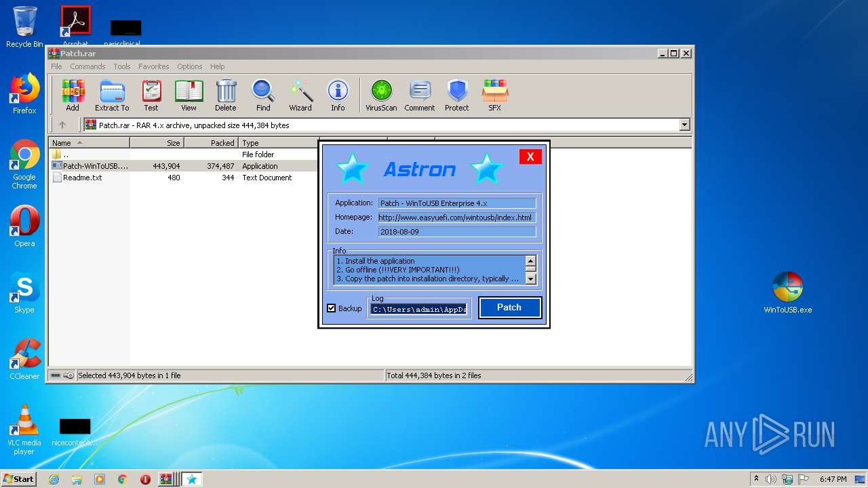Select the Opera desktop shortcut

tap(24, 226)
